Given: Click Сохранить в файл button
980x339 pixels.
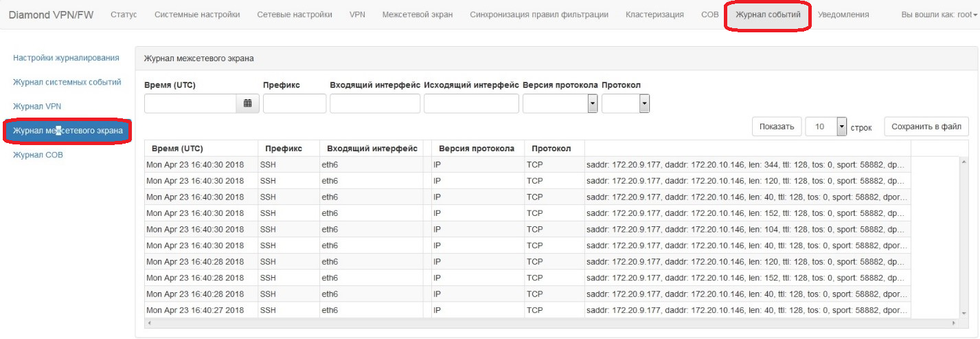Looking at the screenshot, I should pyautogui.click(x=926, y=127).
